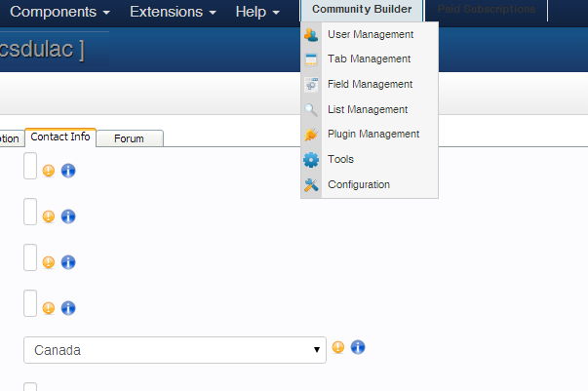Click orange warning icon of third Contact Info field
588x391 pixels.
pyautogui.click(x=49, y=262)
